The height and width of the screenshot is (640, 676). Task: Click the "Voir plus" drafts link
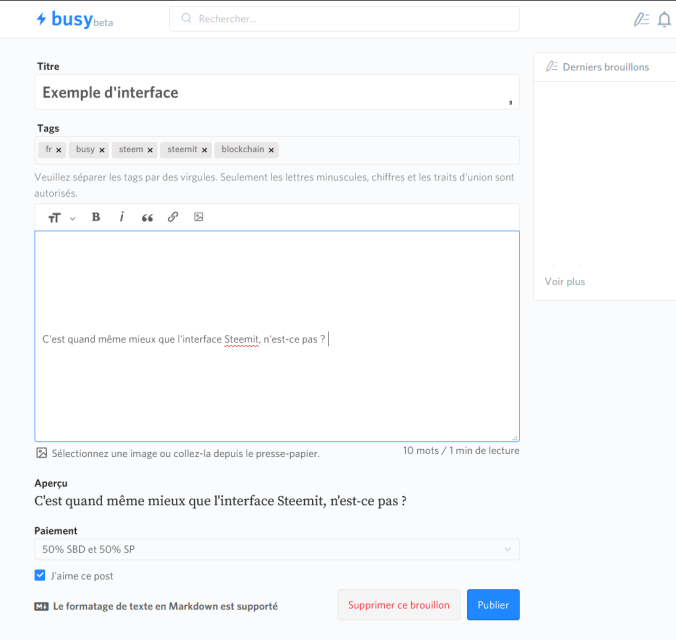pos(565,282)
